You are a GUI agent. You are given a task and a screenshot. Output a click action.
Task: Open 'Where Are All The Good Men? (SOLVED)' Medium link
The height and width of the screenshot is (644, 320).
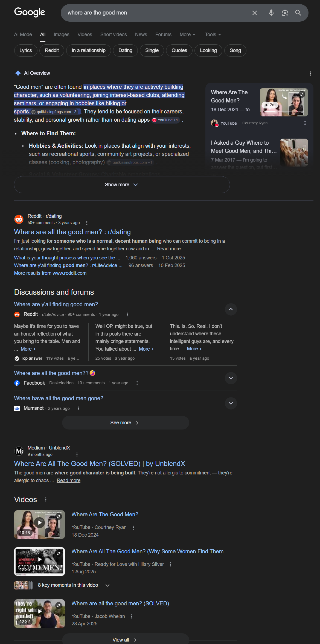pos(100,463)
